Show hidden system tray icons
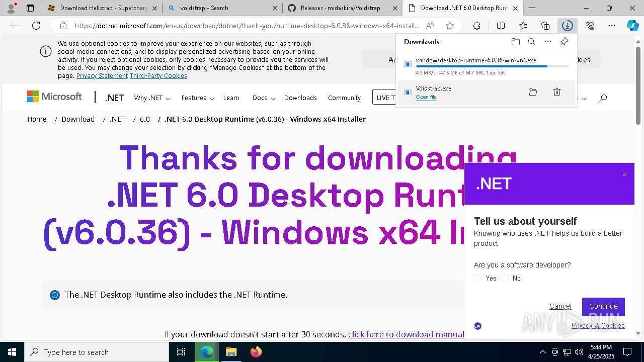644x362 pixels. coord(542,352)
